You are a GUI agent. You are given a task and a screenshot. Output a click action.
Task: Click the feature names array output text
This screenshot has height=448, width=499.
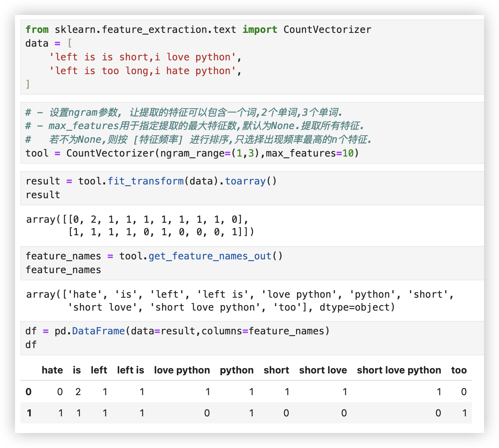[240, 295]
